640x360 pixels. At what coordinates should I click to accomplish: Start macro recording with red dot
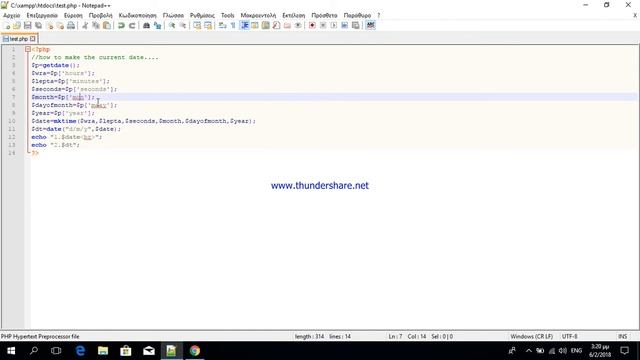(312, 25)
